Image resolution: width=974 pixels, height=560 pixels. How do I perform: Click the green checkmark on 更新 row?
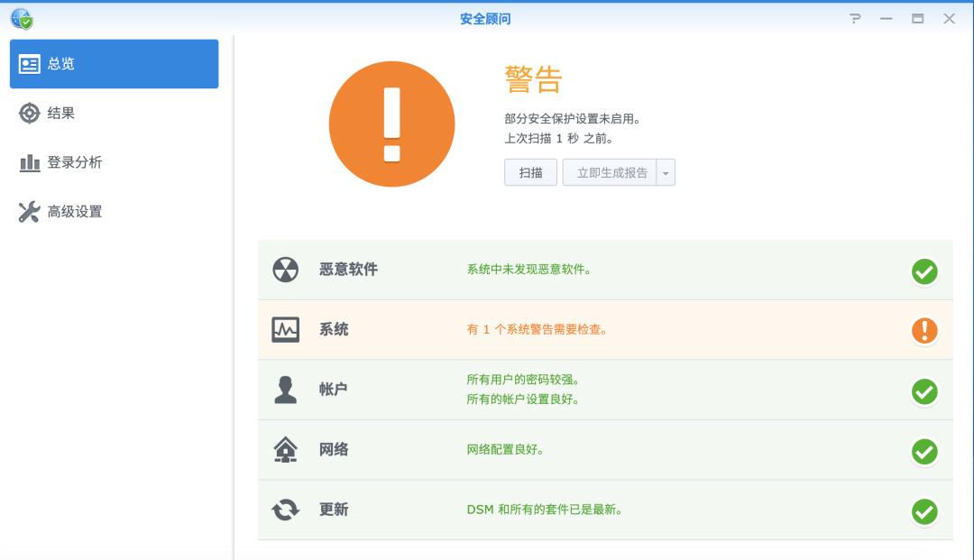923,510
